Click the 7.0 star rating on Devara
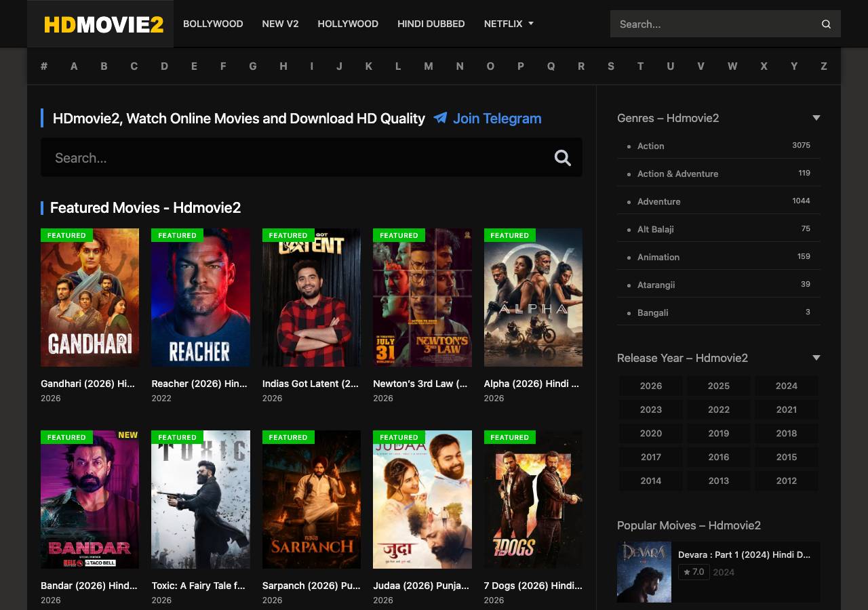Screen dimensions: 868x610 point(694,572)
